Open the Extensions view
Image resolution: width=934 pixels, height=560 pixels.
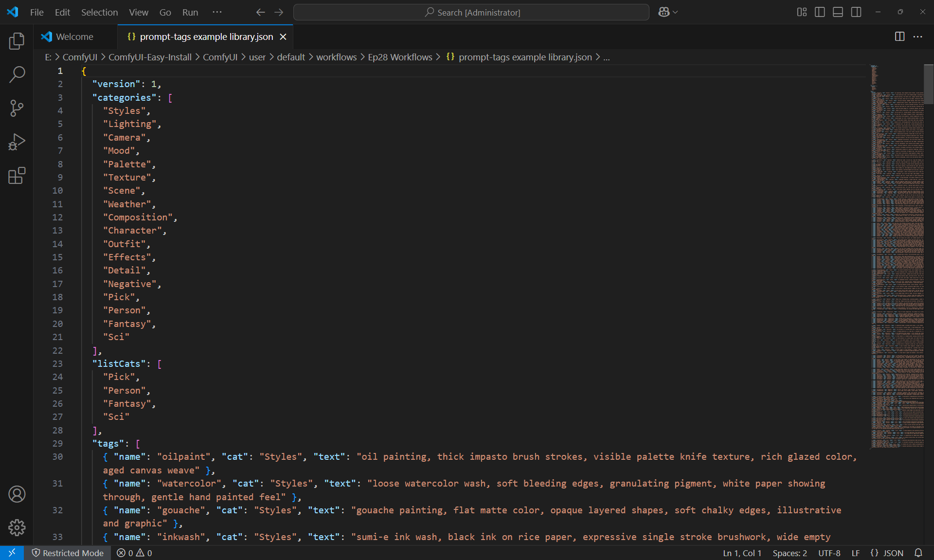point(17,176)
